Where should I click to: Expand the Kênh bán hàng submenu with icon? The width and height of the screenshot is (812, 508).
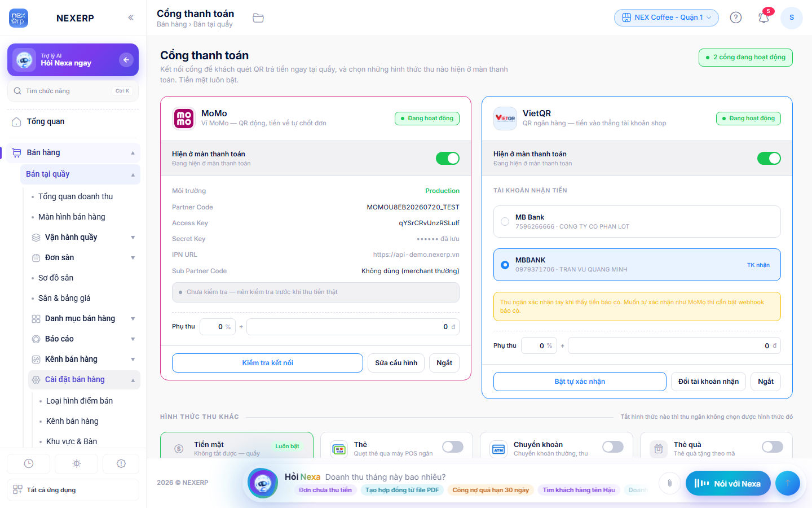133,360
